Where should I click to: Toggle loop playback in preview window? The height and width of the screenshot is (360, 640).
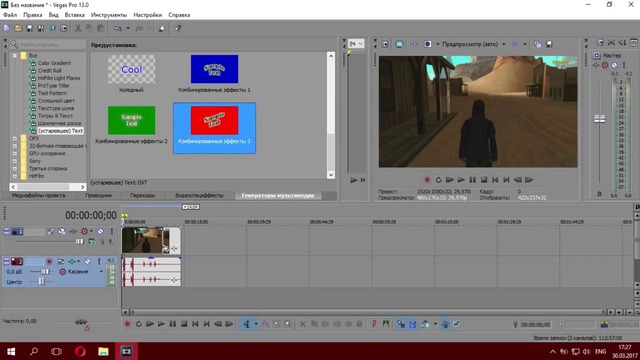coord(438,180)
